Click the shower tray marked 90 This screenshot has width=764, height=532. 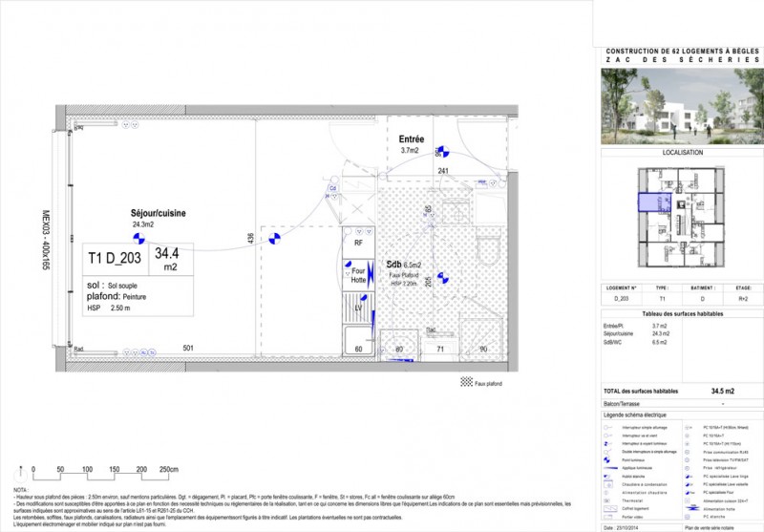[x=482, y=340]
